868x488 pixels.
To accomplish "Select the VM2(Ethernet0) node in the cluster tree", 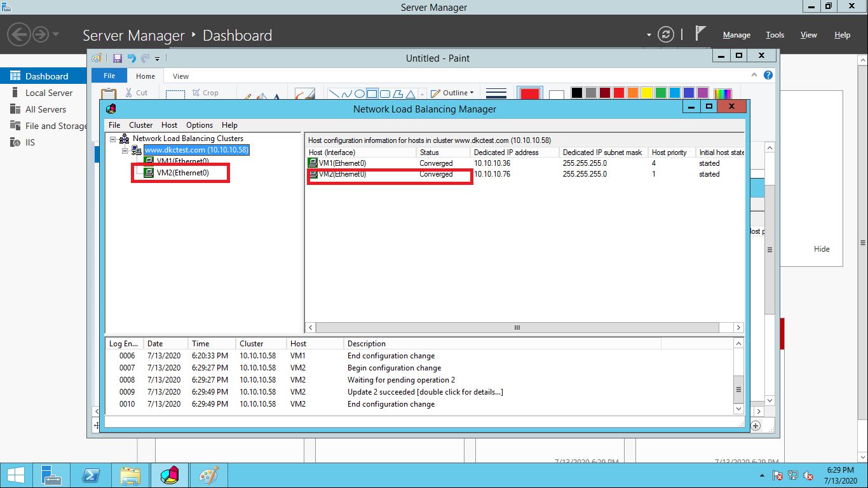I will click(x=182, y=173).
